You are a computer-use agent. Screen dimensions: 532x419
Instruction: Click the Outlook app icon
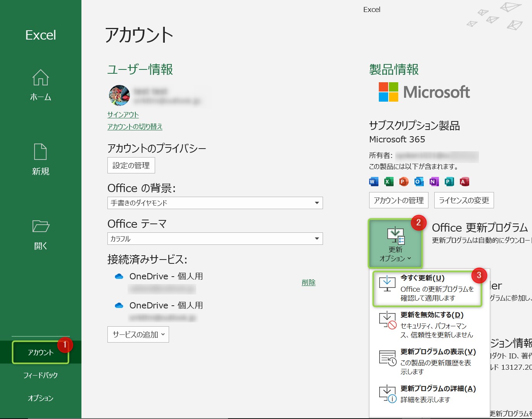pos(419,181)
